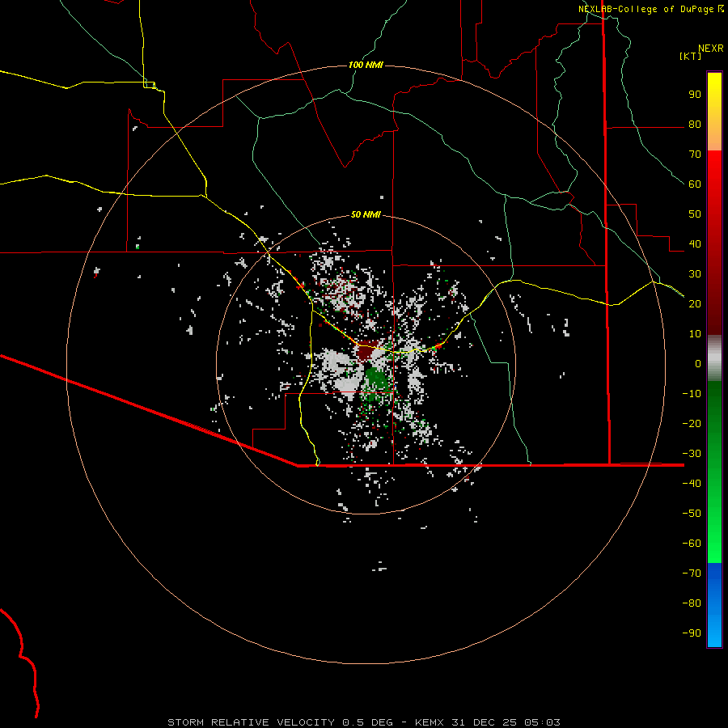This screenshot has width=728, height=728.
Task: Click the 0 value on velocity scale
Action: [698, 363]
